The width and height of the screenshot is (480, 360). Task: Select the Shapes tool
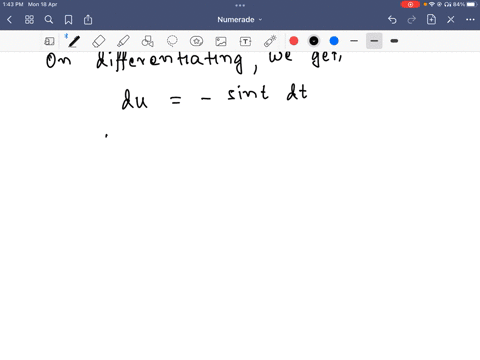147,41
